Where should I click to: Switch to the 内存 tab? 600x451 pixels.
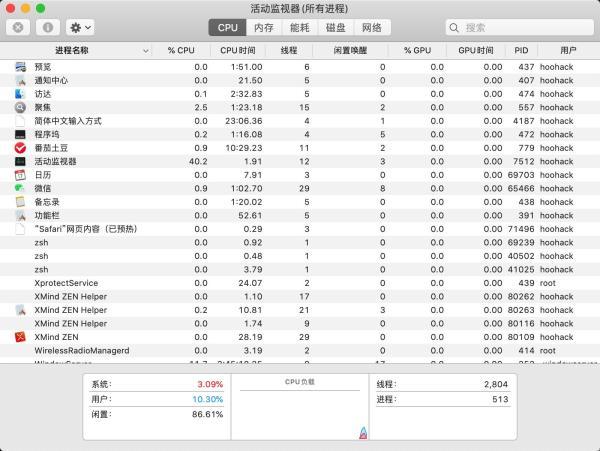(263, 28)
